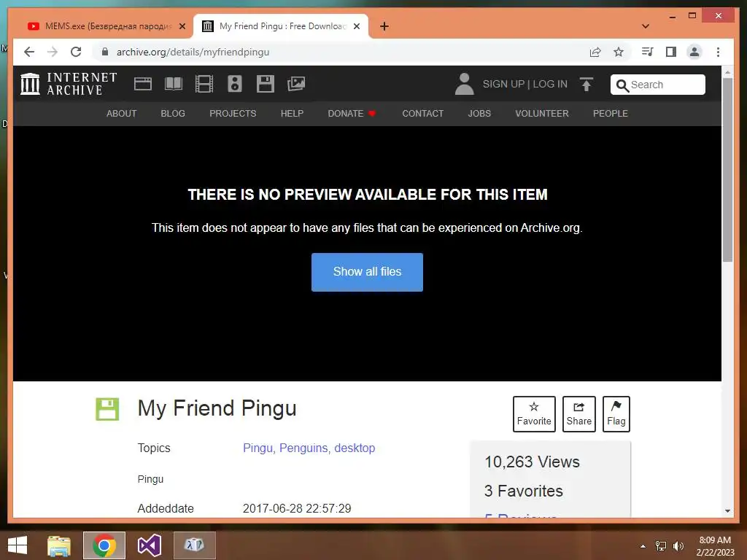Open a new tab with plus button
This screenshot has height=560, width=747.
tap(384, 26)
